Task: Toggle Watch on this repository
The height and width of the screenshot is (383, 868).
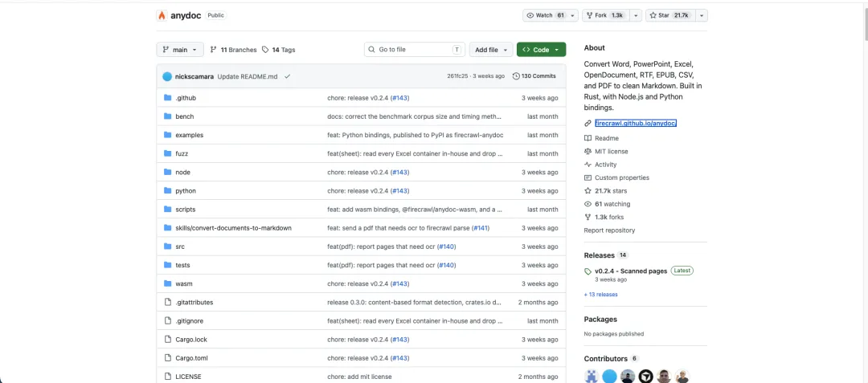Action: (x=546, y=15)
